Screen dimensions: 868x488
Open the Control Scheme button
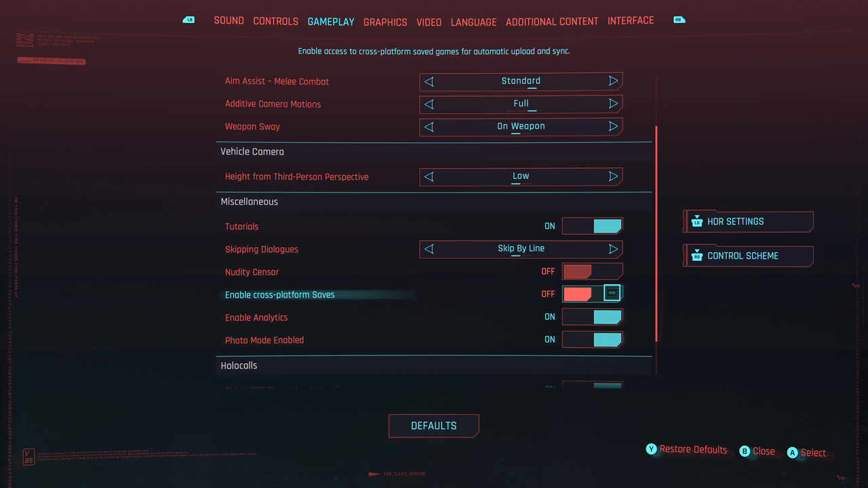(748, 256)
